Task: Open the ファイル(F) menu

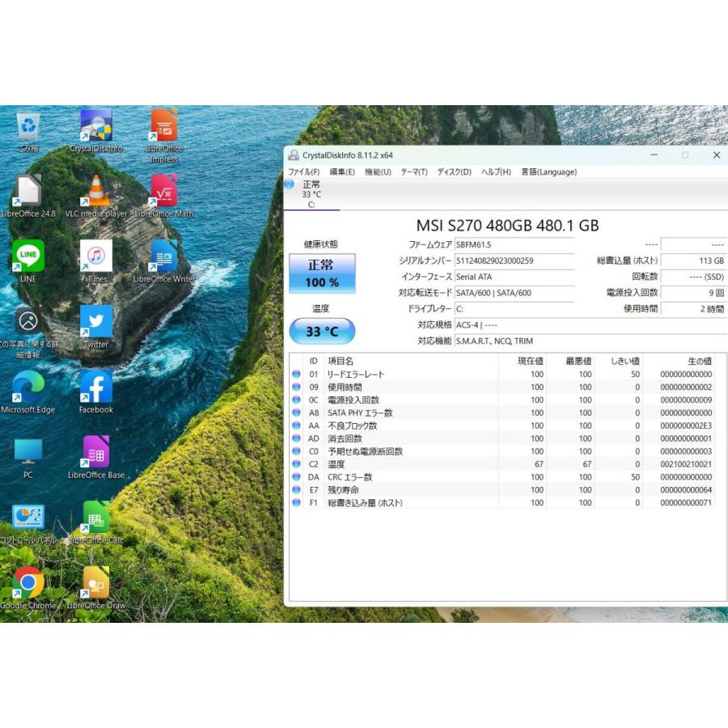Action: pyautogui.click(x=304, y=172)
